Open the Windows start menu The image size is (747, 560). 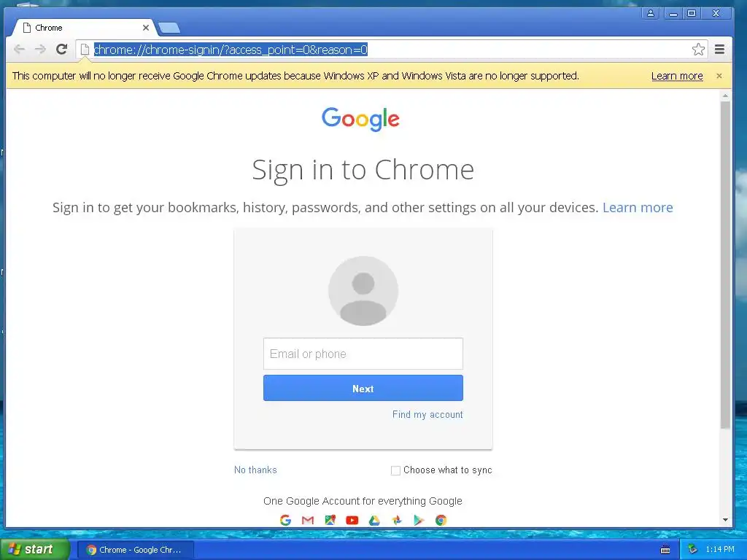click(x=34, y=549)
